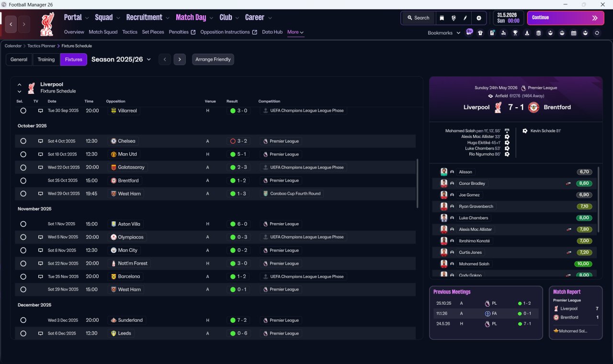
Task: Click the Arrange Friendly button
Action: (213, 59)
